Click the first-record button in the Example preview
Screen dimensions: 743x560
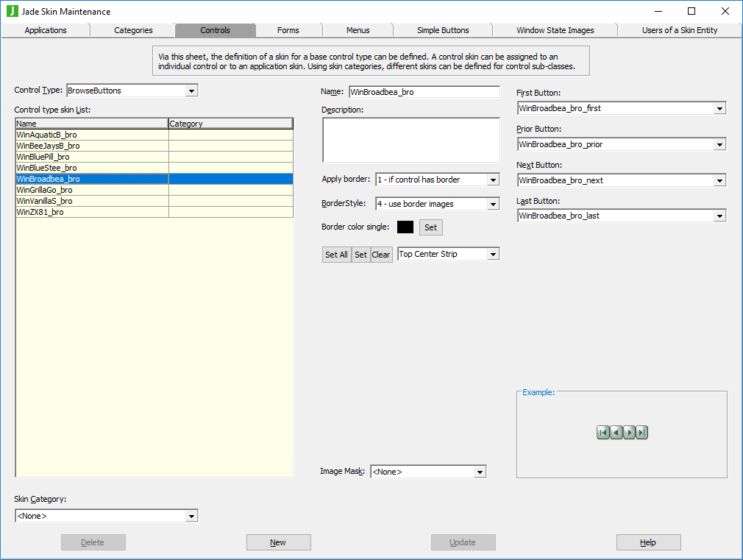pyautogui.click(x=603, y=433)
